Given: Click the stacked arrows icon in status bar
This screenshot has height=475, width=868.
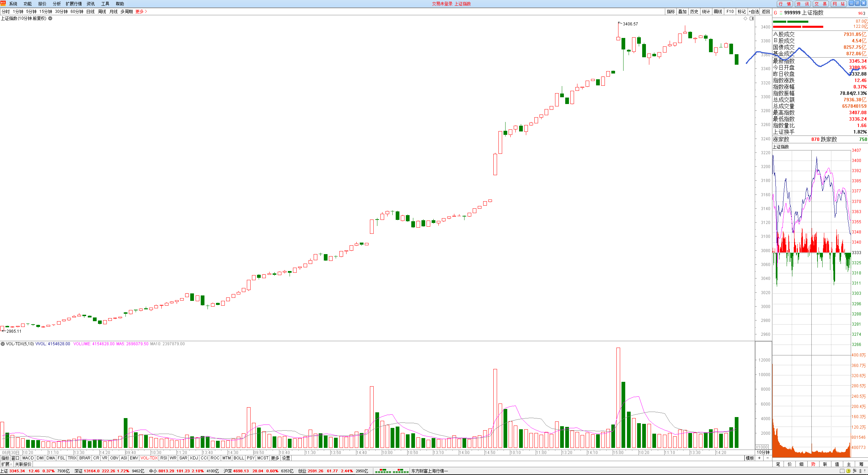Looking at the screenshot, I should pos(860,471).
